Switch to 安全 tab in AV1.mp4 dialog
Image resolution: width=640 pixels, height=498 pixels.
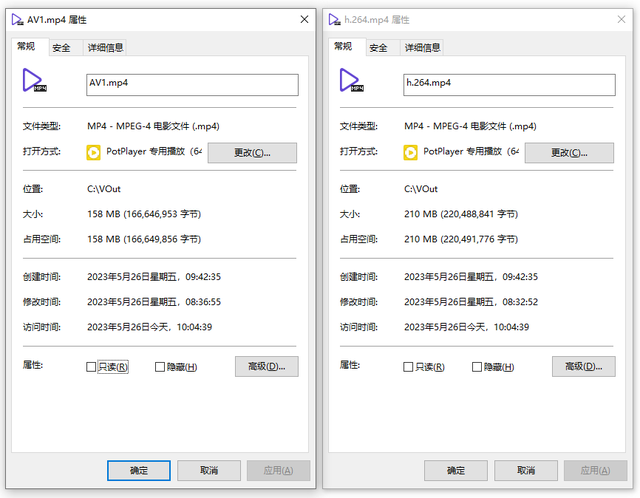click(61, 47)
